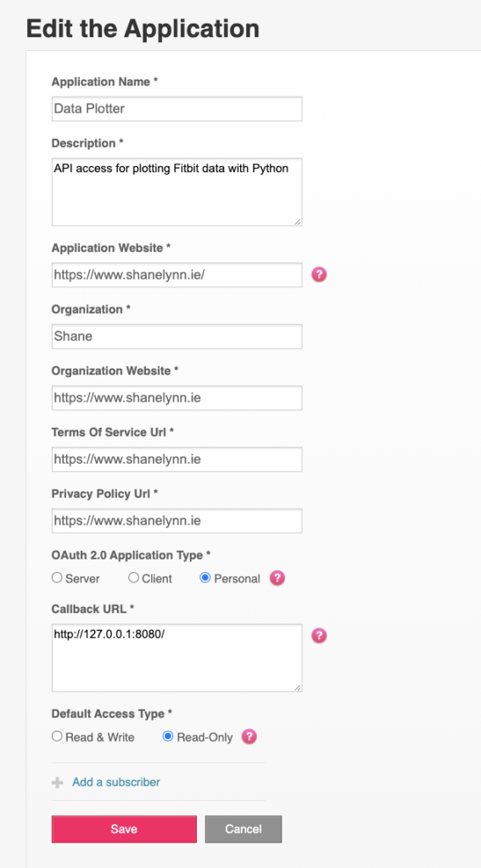Focus the Application Name field
Image resolution: width=481 pixels, height=868 pixels.
[176, 108]
